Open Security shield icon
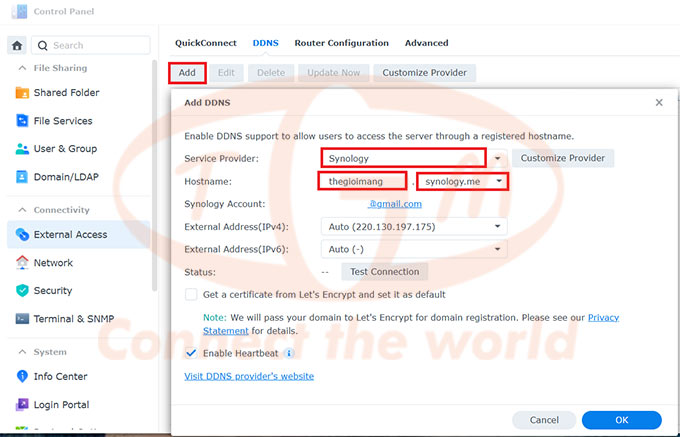 22,290
